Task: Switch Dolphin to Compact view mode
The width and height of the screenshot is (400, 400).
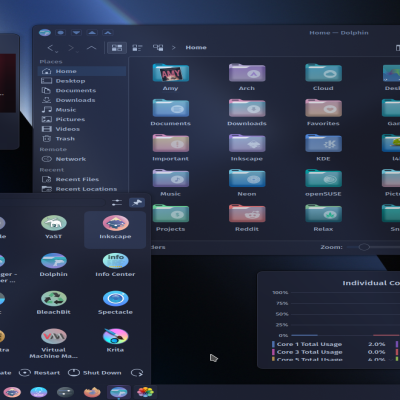Action: click(x=137, y=48)
